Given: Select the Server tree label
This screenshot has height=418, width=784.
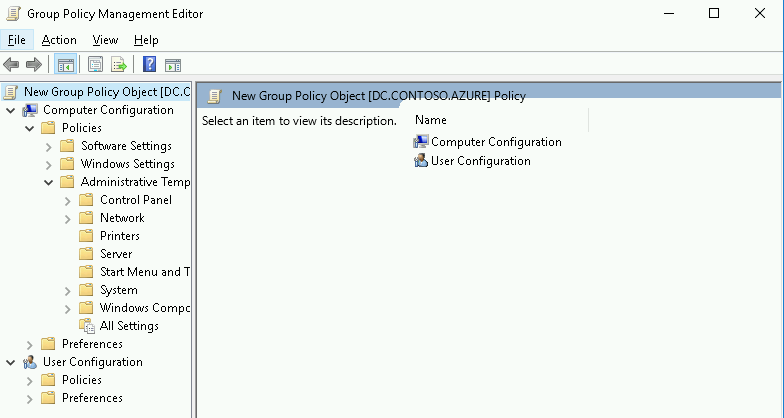Looking at the screenshot, I should point(116,254).
